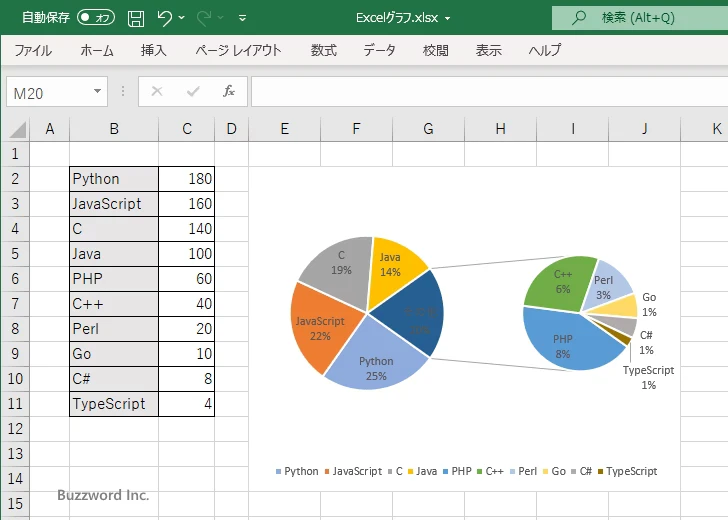Open the ヘルプ tab
The height and width of the screenshot is (520, 728).
point(545,50)
